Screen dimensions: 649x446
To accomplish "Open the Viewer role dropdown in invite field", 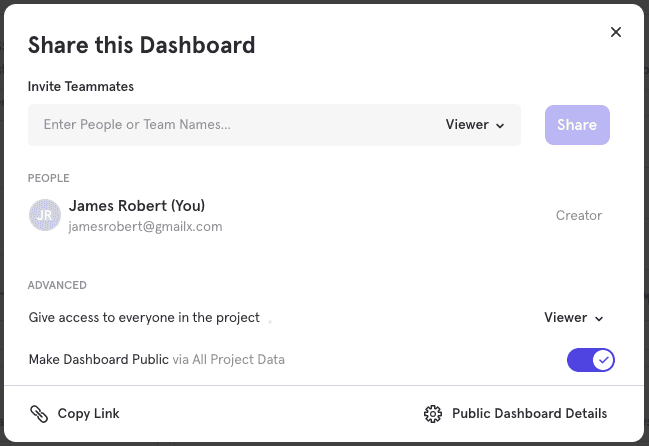I will pos(474,125).
